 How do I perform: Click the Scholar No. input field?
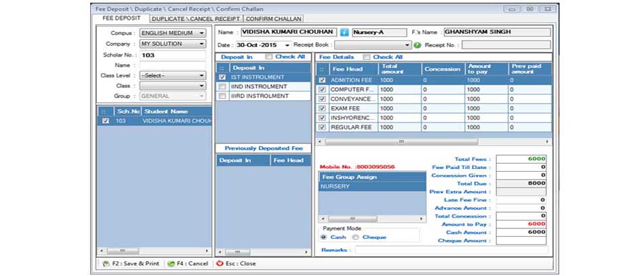(x=173, y=55)
